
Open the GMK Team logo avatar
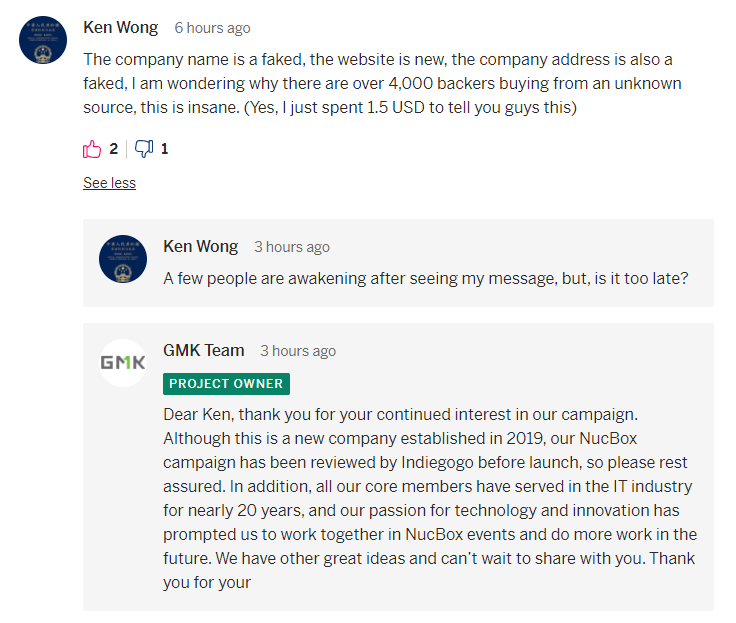tap(123, 362)
